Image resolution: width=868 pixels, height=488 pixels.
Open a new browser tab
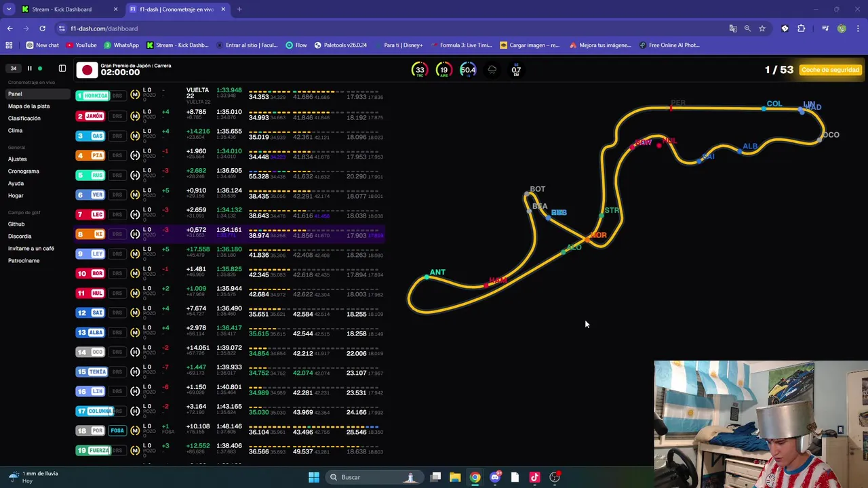click(239, 9)
